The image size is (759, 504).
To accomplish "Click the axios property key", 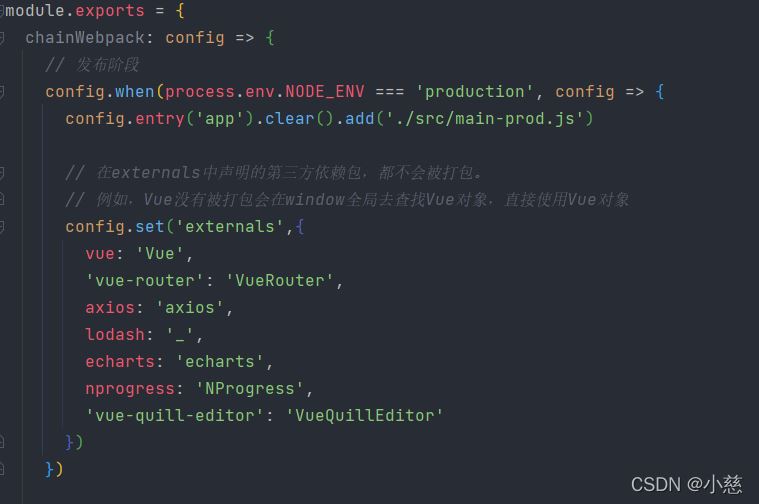I will 110,307.
